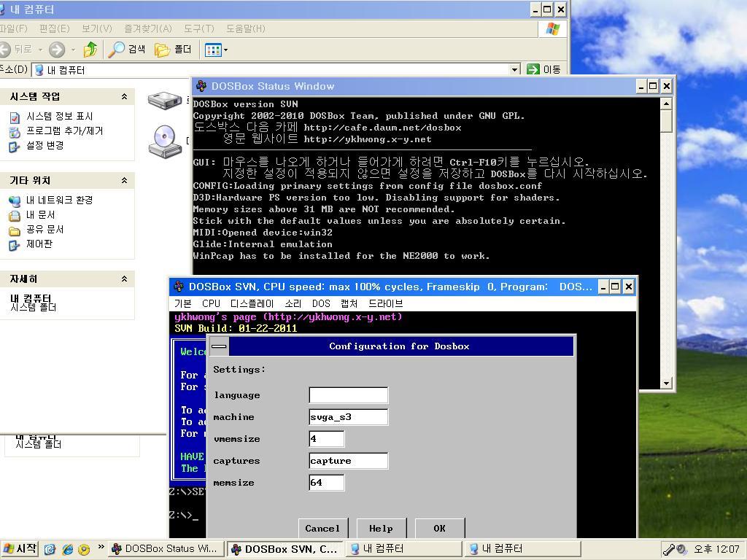Screen dimensions: 747x560
Task: Click Internet Explorer quick launch icon
Action: 68,549
